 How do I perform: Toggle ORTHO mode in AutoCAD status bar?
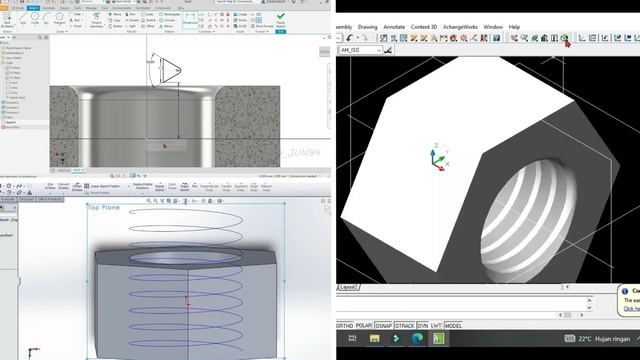point(345,326)
